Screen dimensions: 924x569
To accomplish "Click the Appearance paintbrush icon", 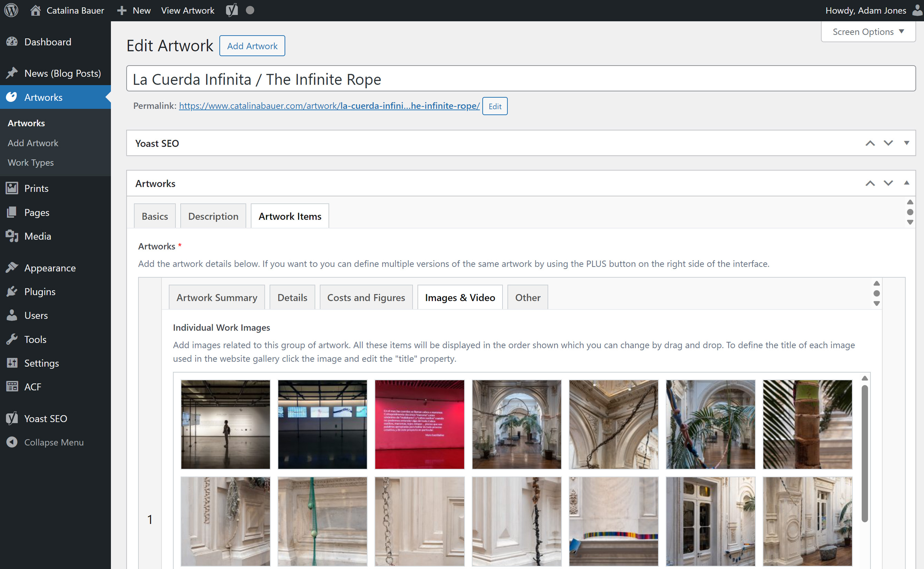I will tap(12, 267).
